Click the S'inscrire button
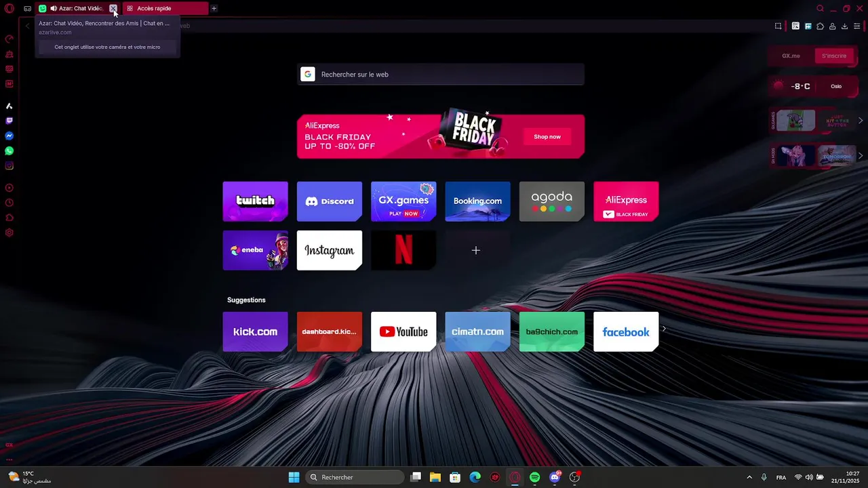 click(834, 56)
